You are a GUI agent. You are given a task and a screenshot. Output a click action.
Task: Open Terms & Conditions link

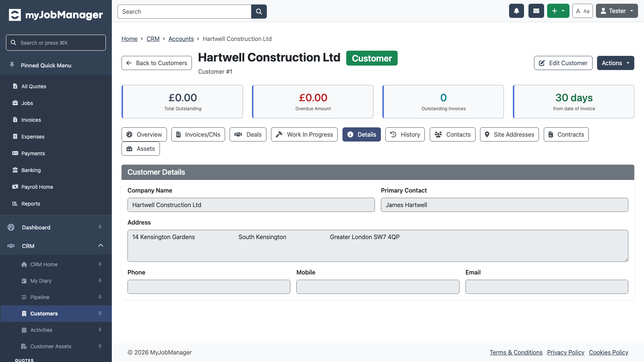(x=516, y=352)
